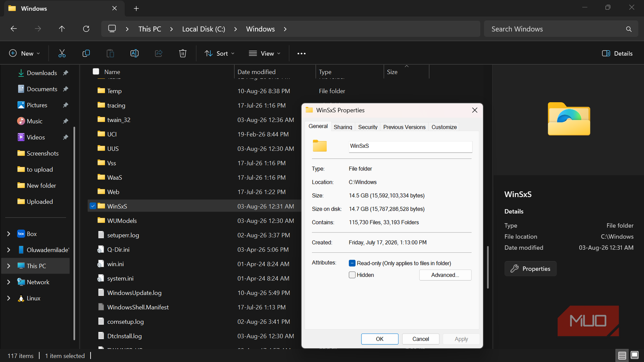
Task: Uncheck the WinSxS row checkbox
Action: click(x=93, y=206)
